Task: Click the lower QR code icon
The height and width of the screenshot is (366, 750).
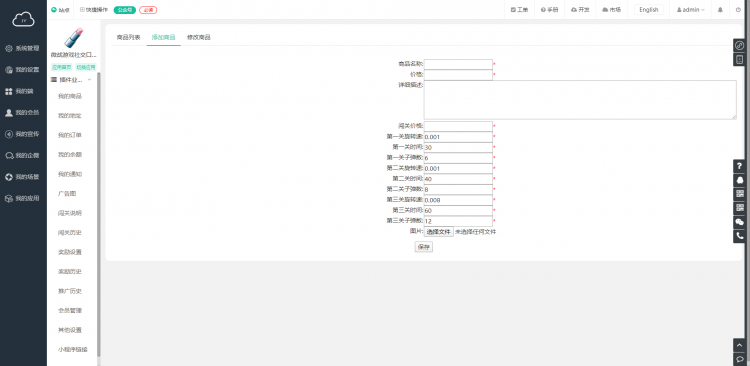Action: click(739, 208)
